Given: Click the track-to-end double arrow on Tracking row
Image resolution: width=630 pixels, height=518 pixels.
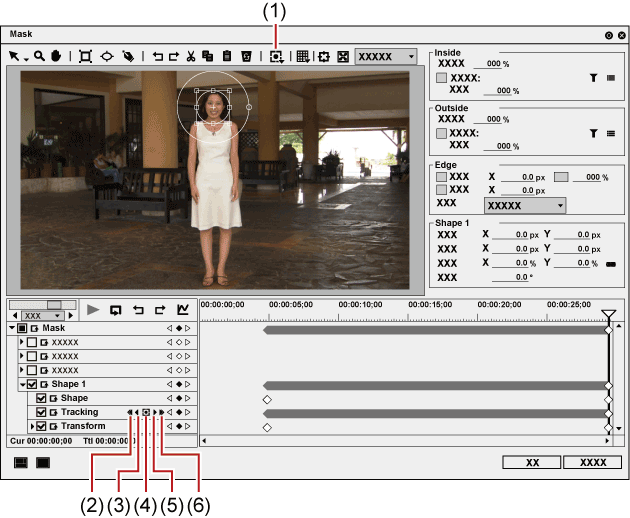Looking at the screenshot, I should pos(162,412).
